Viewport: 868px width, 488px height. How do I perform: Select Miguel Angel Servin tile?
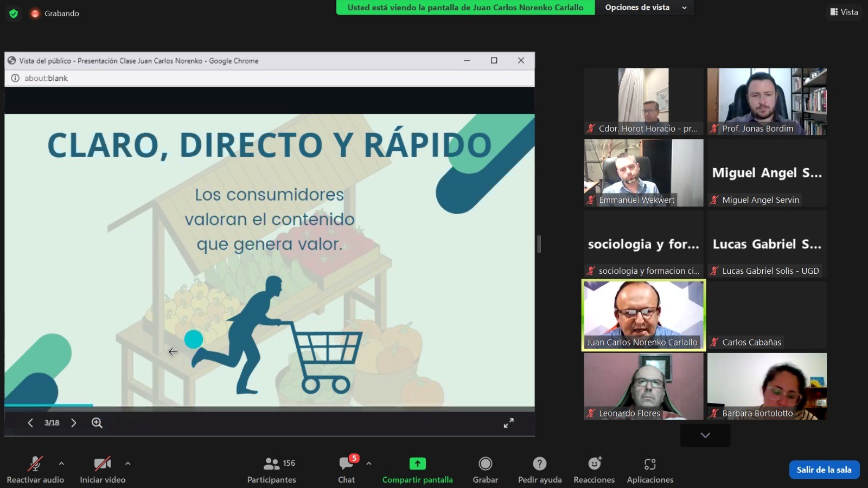tap(767, 173)
